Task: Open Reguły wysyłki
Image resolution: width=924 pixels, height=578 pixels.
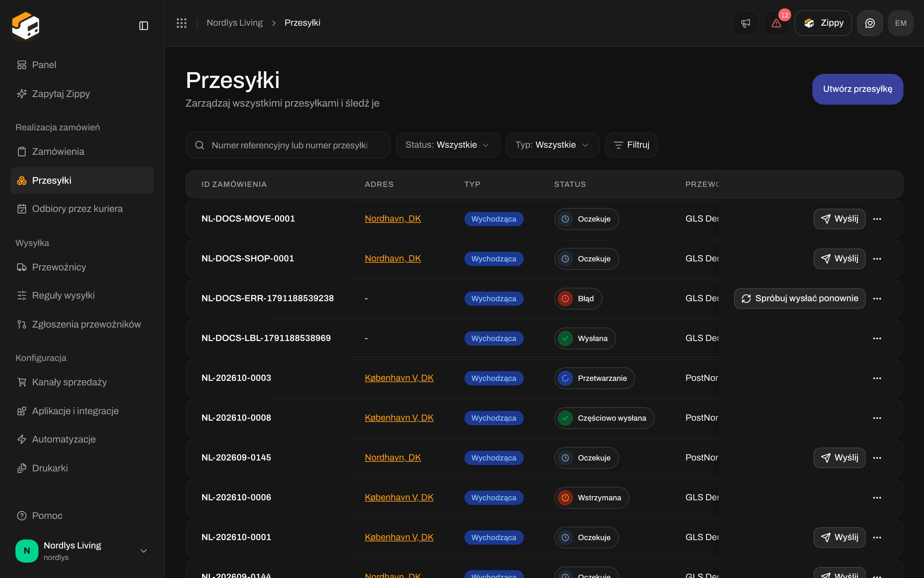Action: click(82, 295)
